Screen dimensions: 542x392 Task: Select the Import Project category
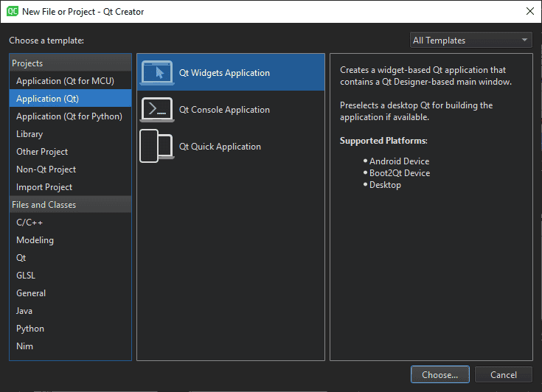pos(71,187)
